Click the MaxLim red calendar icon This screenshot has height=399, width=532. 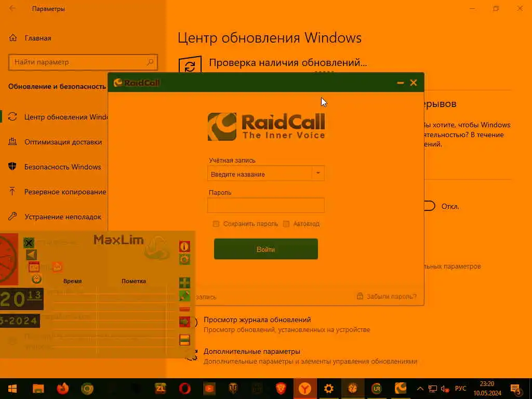pos(34,267)
